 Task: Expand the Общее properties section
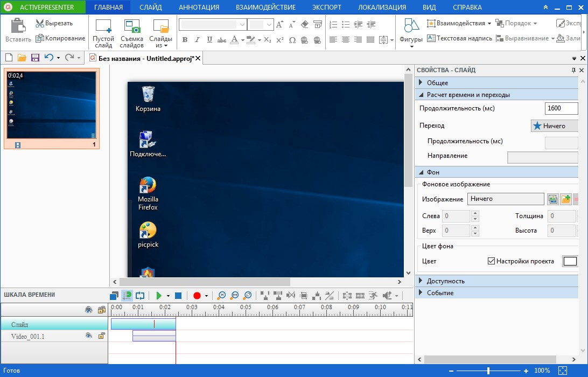tap(437, 83)
